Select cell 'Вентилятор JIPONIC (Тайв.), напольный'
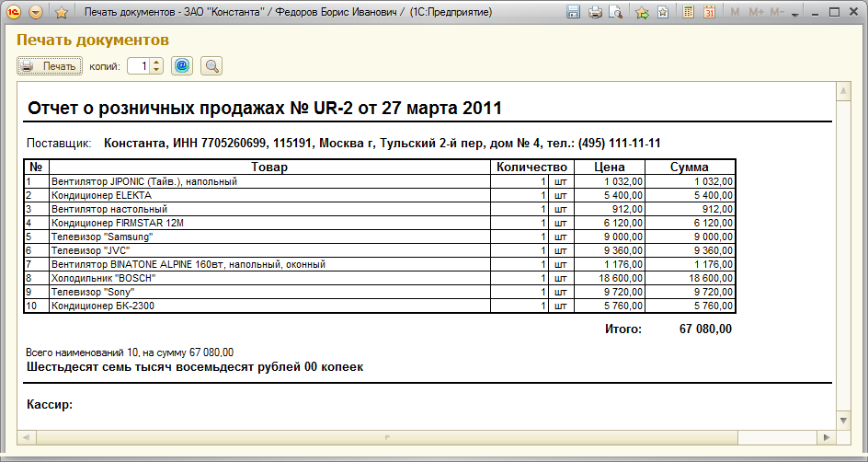Screen dimensions: 868x462 269,181
